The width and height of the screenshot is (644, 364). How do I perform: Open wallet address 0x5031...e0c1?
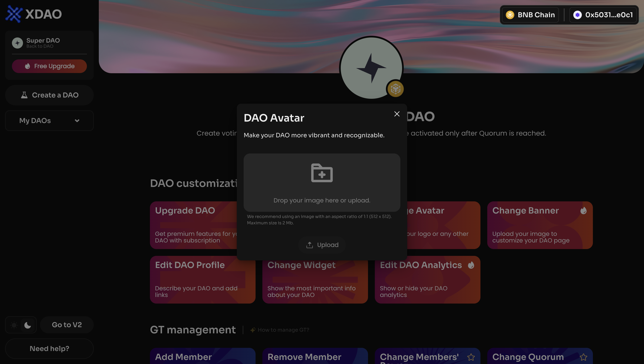603,15
